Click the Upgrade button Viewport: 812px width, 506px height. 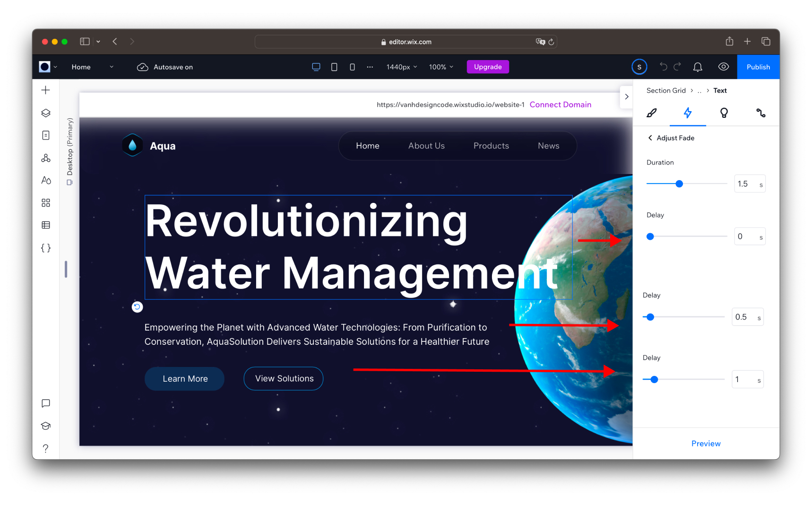pos(488,67)
